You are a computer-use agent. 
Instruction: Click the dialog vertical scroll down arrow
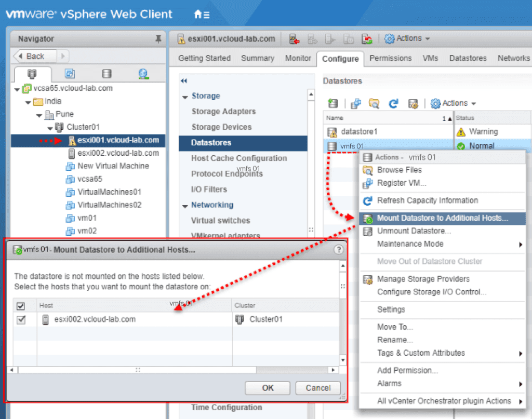(343, 360)
